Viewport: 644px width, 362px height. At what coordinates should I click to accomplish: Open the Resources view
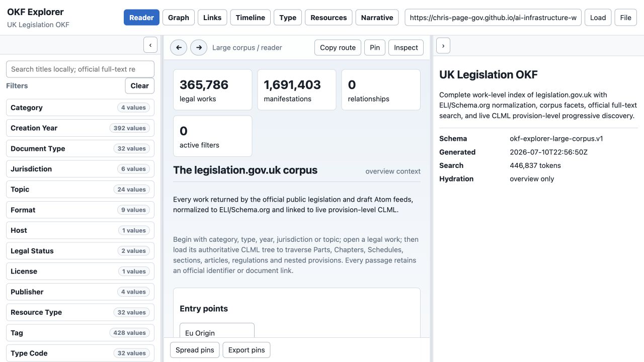click(x=329, y=18)
